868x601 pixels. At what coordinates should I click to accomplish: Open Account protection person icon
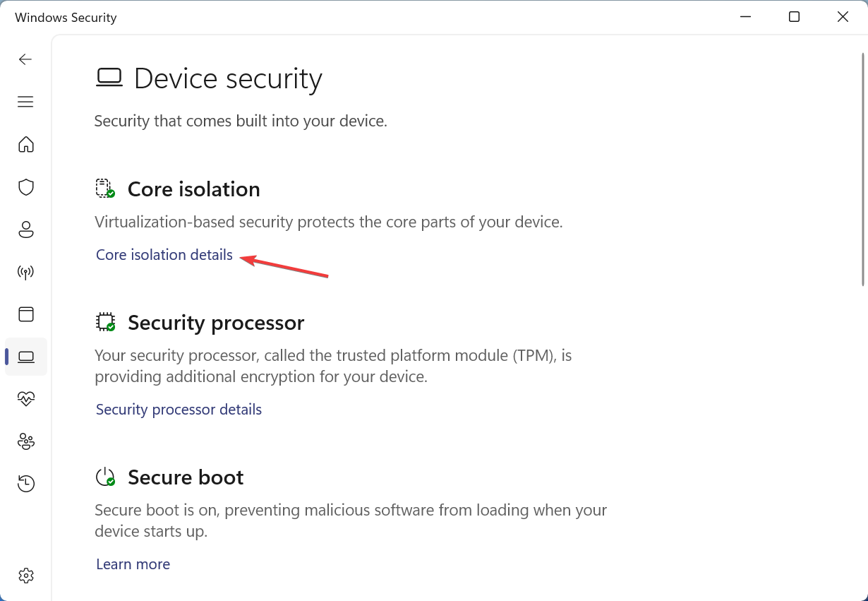pos(26,230)
